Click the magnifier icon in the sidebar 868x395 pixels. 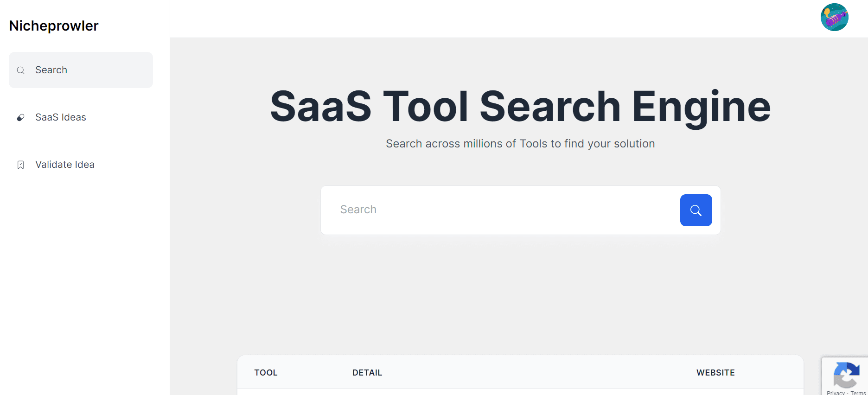(x=20, y=70)
